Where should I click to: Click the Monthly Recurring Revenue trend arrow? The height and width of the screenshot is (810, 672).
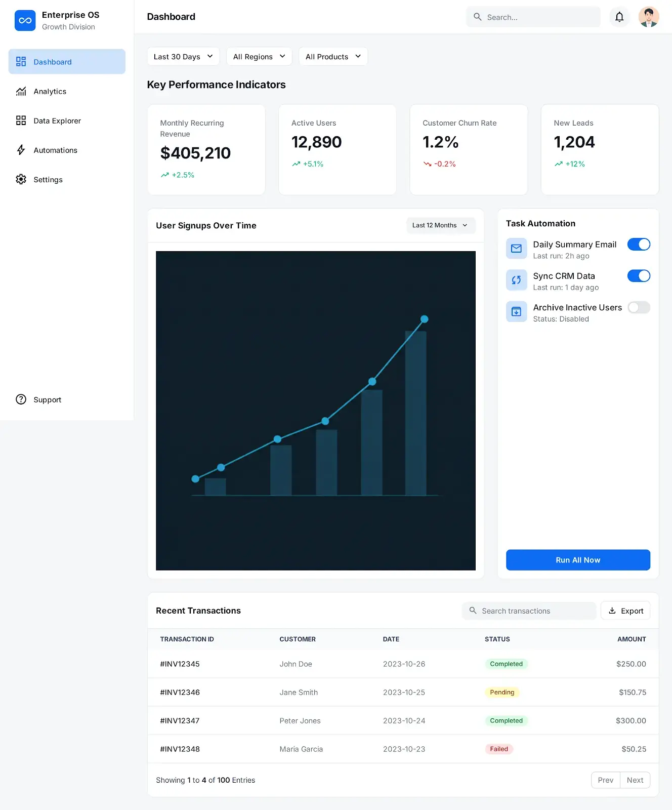tap(164, 175)
